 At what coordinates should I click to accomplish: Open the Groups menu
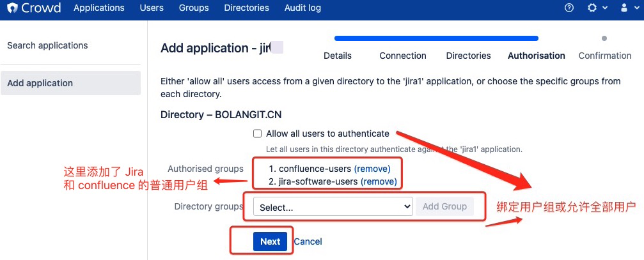point(194,8)
